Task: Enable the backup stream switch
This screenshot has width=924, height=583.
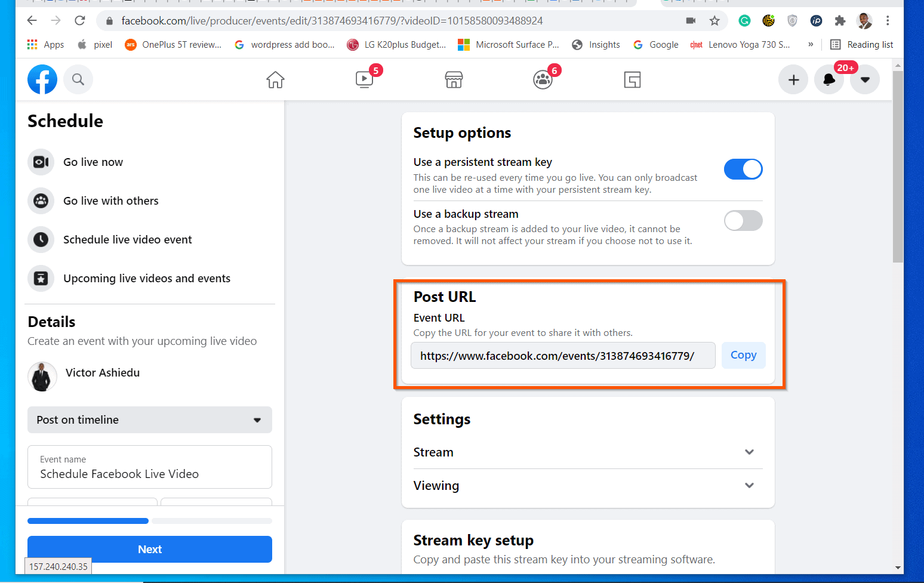Action: click(743, 221)
